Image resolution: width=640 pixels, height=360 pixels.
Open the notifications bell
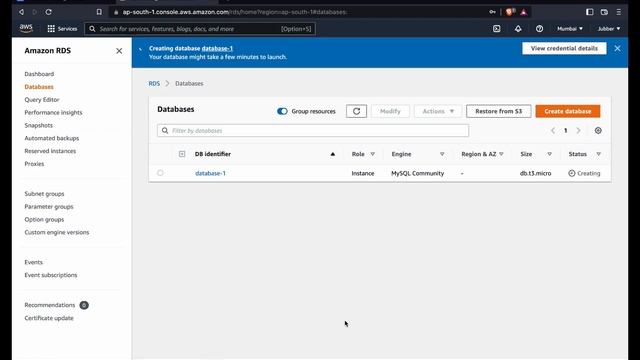point(518,29)
